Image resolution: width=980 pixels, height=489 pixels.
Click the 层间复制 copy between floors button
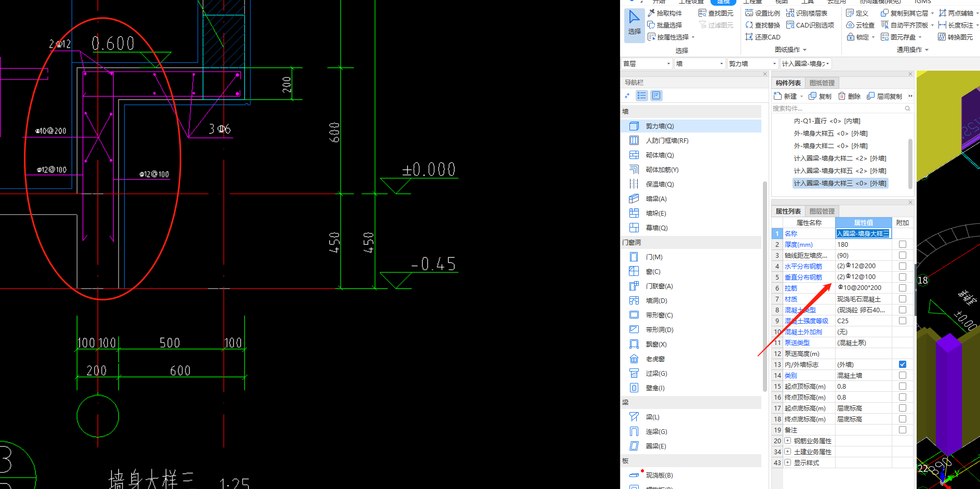[x=884, y=96]
